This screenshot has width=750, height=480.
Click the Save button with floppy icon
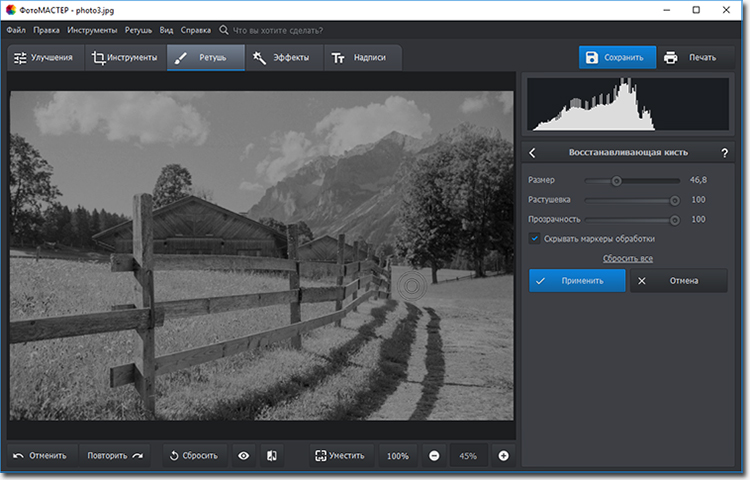point(617,57)
